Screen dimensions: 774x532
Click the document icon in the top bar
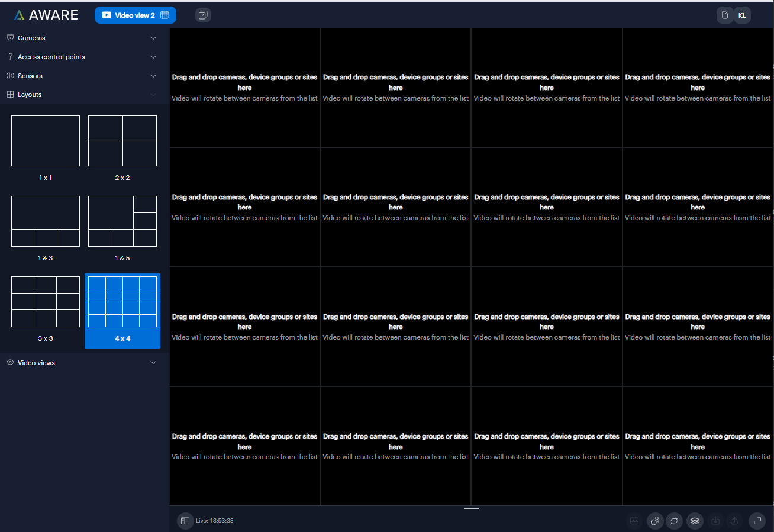point(725,15)
